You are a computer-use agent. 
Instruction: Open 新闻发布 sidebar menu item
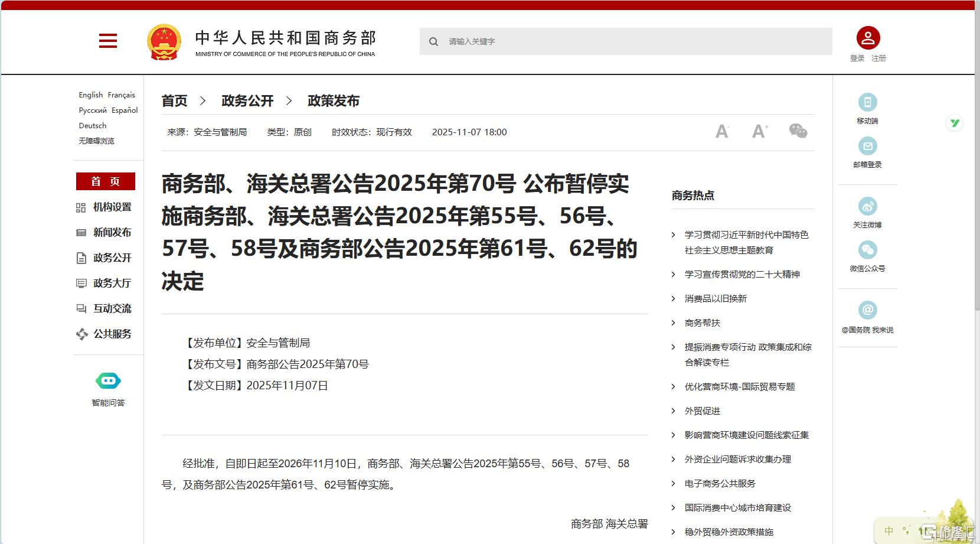112,233
